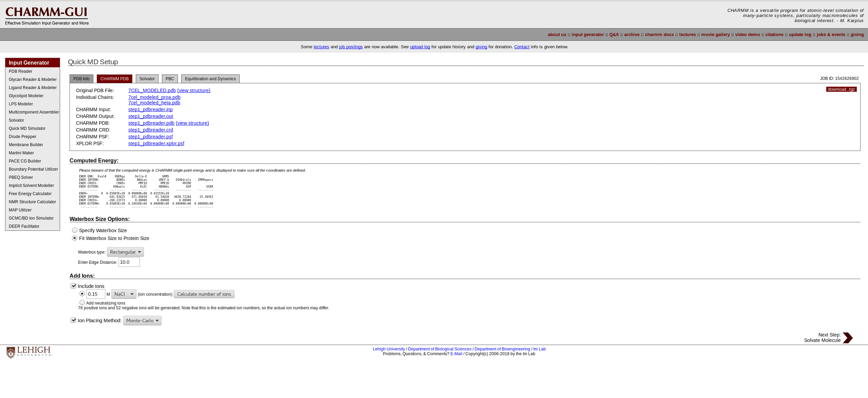Open the upload log link
The image size is (868, 398).
pos(420,47)
